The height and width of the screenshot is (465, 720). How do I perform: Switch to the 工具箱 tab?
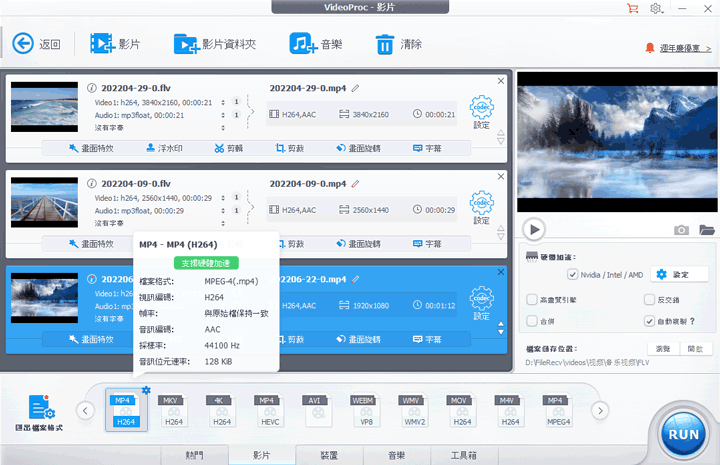point(464,455)
